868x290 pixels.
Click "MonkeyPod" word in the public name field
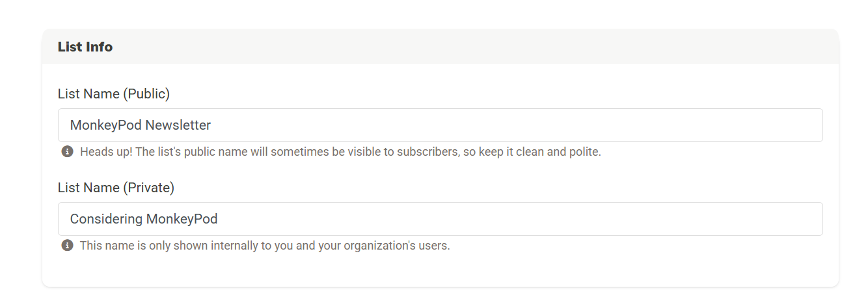coord(106,125)
